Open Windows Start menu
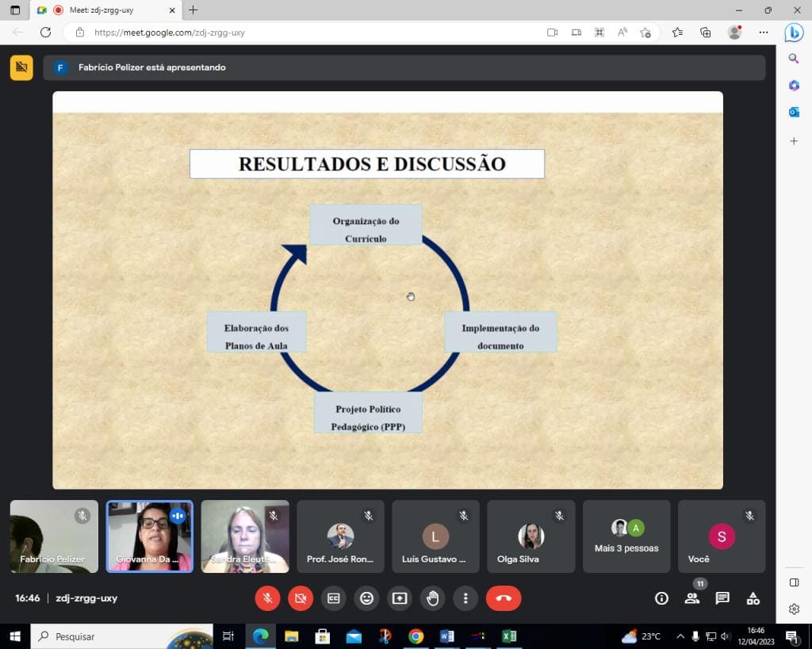Image resolution: width=812 pixels, height=649 pixels. 15,636
